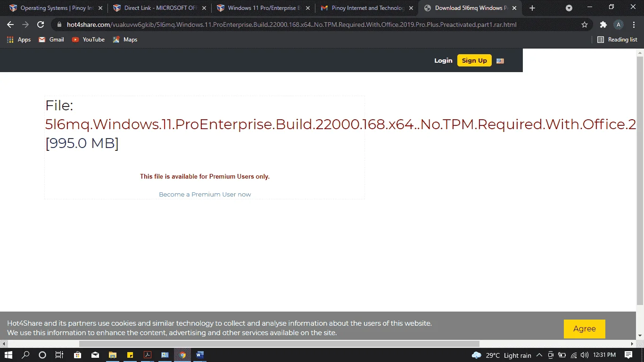
Task: Reload the hot4share page
Action: coord(41,25)
